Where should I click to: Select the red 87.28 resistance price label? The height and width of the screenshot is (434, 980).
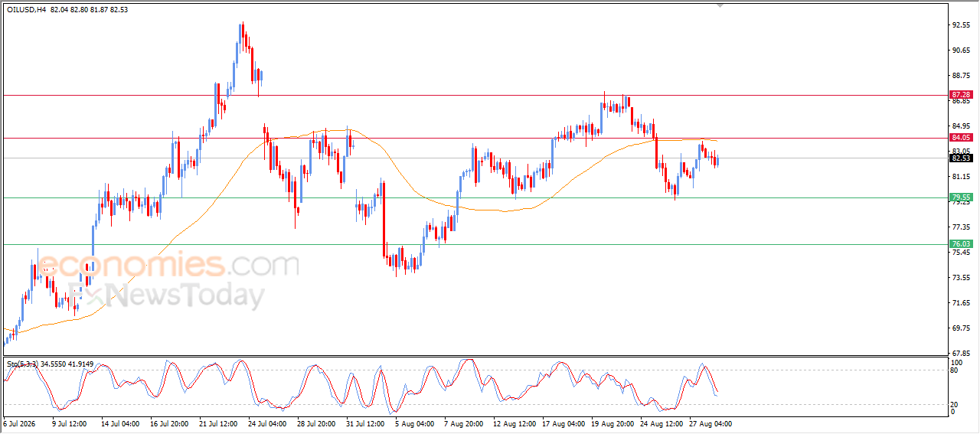[960, 94]
